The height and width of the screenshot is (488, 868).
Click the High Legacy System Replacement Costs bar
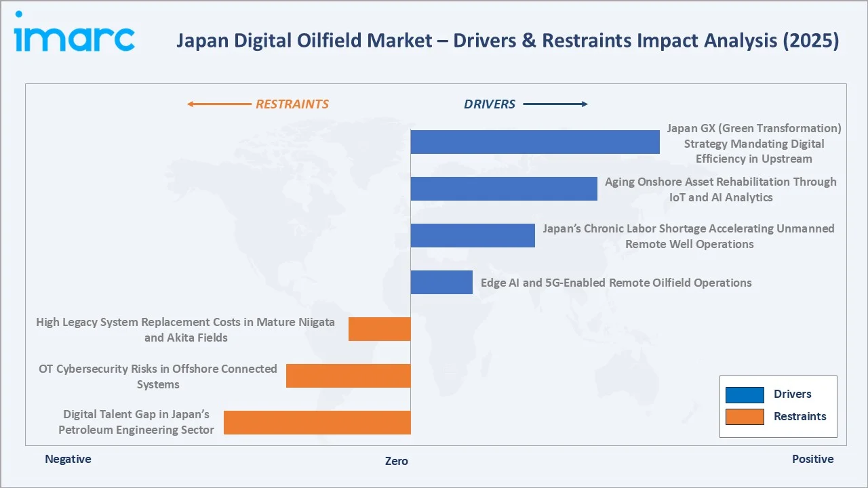380,329
